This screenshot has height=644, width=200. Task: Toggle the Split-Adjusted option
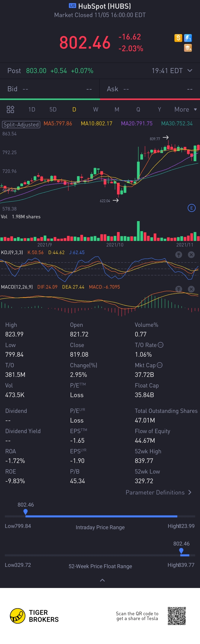coord(21,124)
